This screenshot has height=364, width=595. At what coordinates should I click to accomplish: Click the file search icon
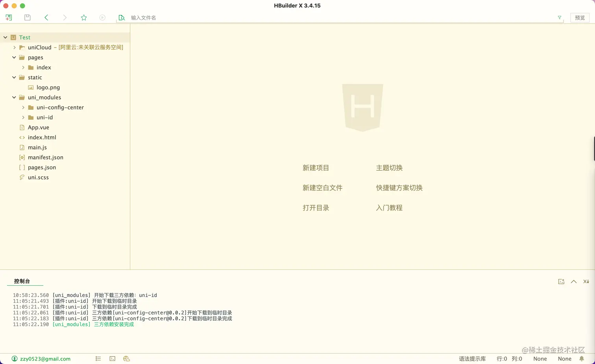point(122,18)
